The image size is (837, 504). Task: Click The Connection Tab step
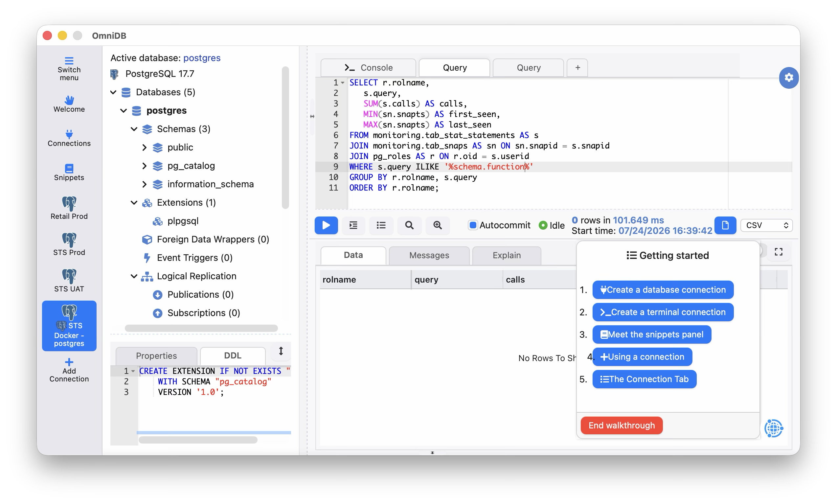(x=644, y=379)
